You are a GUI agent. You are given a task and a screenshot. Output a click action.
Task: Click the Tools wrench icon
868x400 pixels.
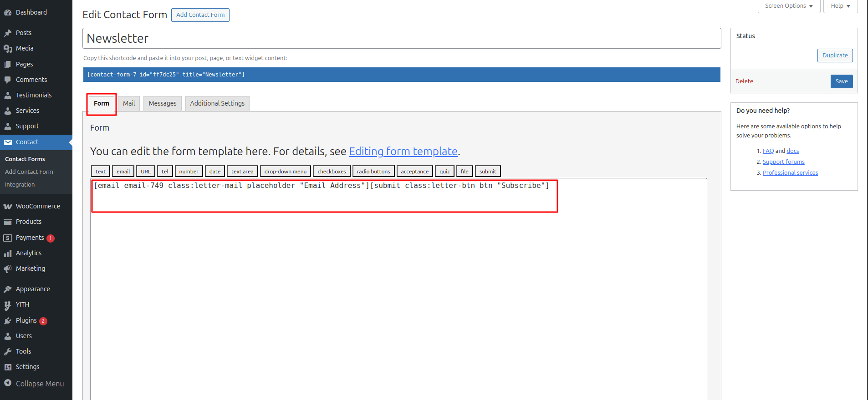(8, 352)
